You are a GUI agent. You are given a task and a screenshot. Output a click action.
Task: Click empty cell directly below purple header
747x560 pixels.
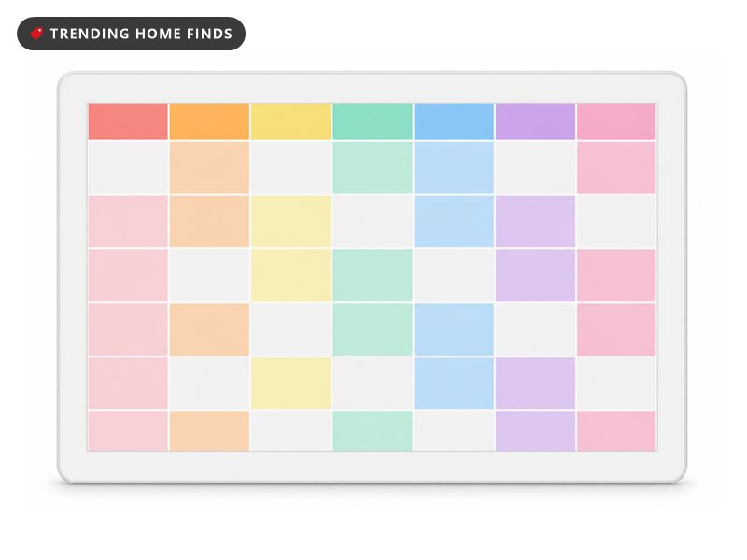coord(535,168)
